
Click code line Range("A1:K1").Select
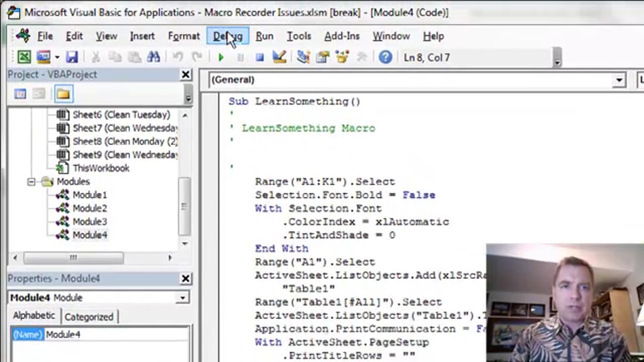pyautogui.click(x=325, y=182)
